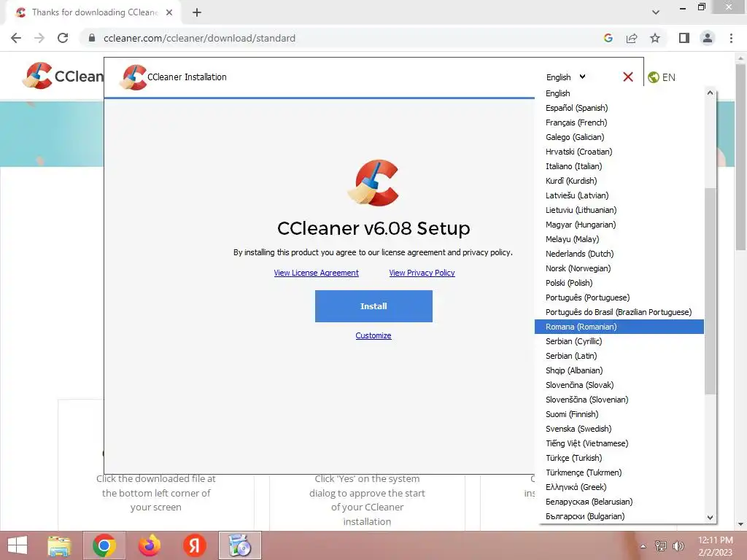Screen dimensions: 747x560
Task: Open the Chrome profile avatar
Action: [x=708, y=38]
